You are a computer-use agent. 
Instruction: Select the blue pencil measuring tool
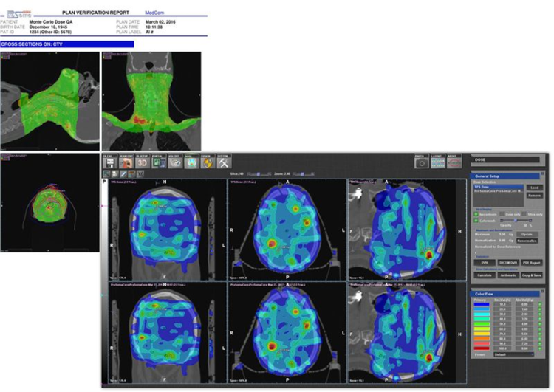[123, 173]
